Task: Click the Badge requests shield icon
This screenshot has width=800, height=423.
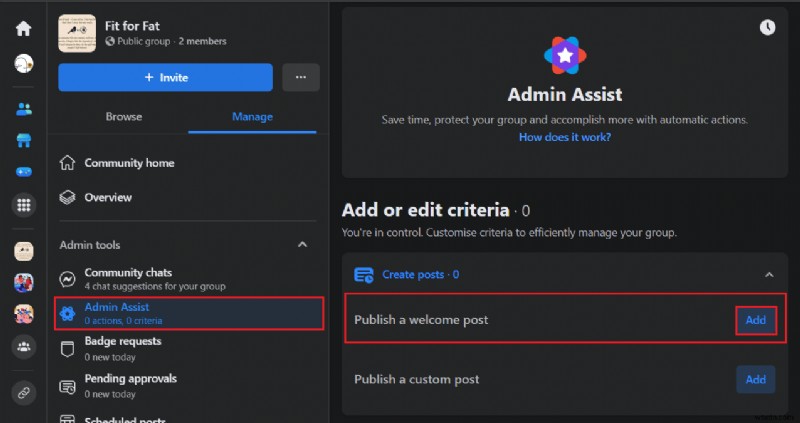Action: click(x=67, y=349)
